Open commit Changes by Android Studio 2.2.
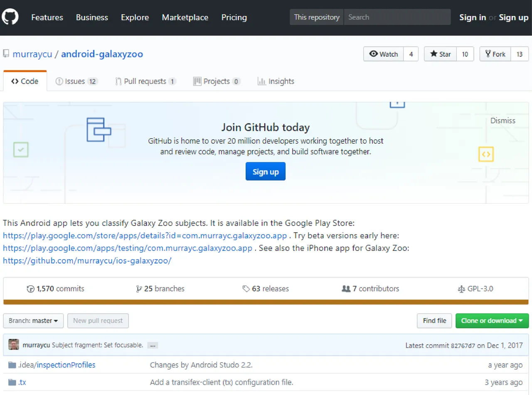This screenshot has width=532, height=395. (201, 365)
